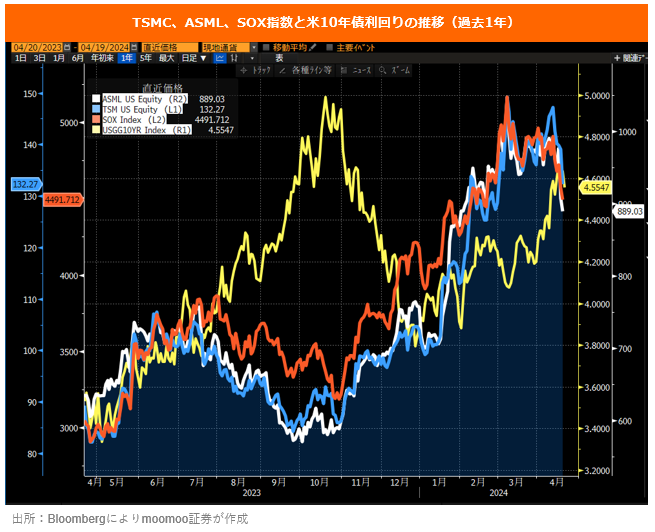
Task: Click the 直近価格 legend header
Action: coord(162,88)
